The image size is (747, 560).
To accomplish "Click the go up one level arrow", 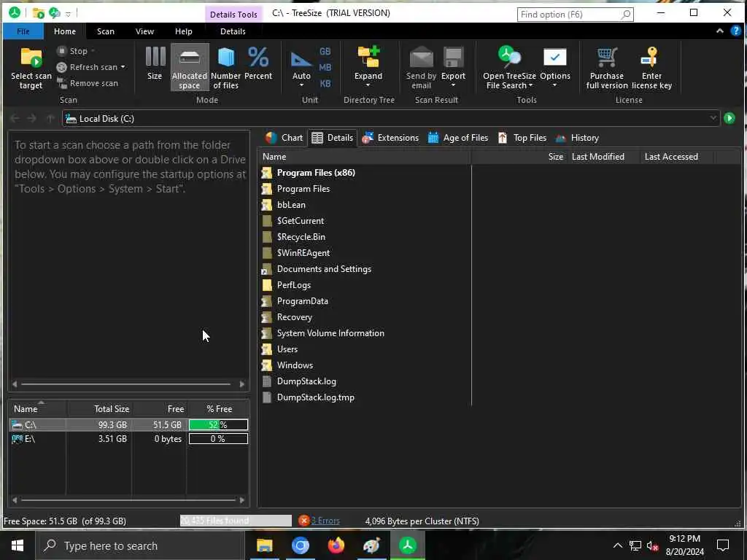I will point(50,118).
